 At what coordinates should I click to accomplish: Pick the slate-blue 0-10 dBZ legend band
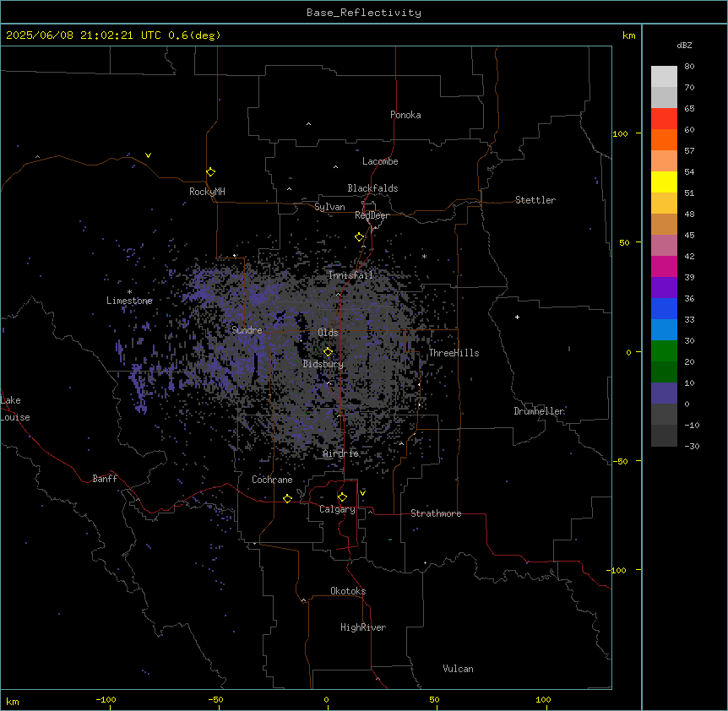pos(664,393)
